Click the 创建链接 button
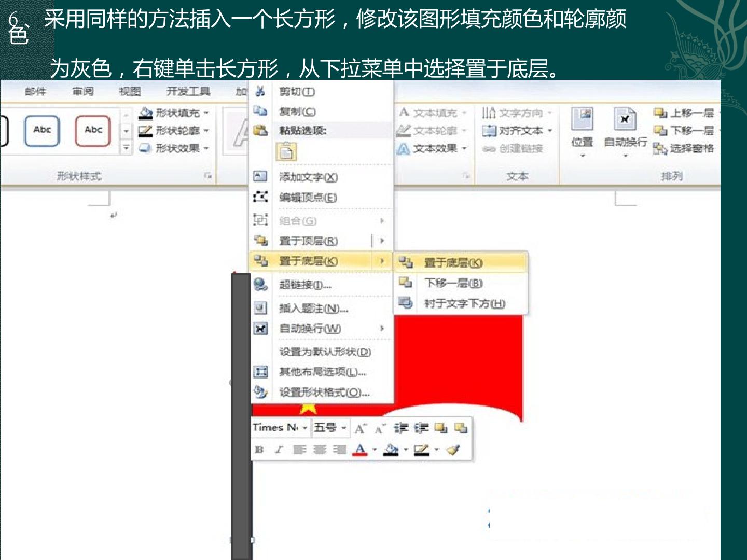Screen dimensions: 747x560 513,149
